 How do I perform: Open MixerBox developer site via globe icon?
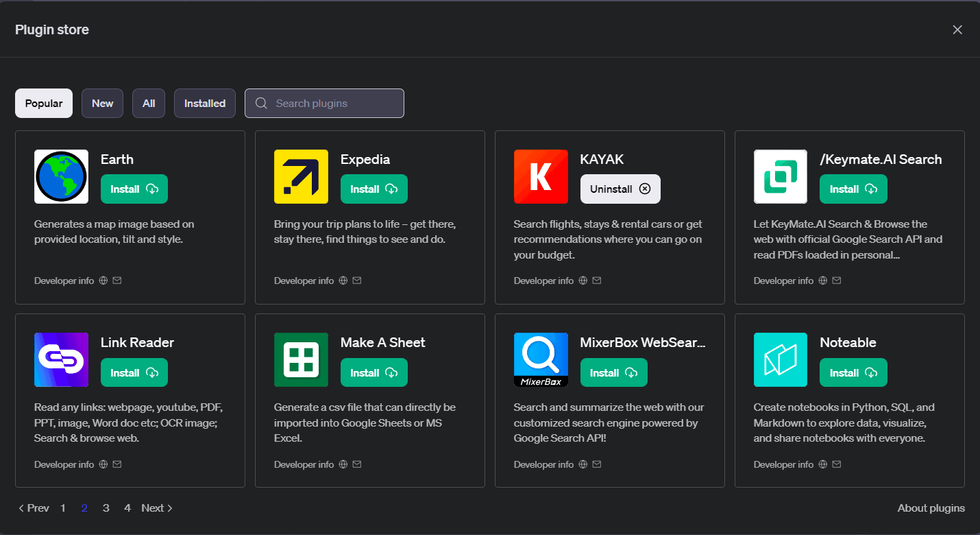point(582,464)
